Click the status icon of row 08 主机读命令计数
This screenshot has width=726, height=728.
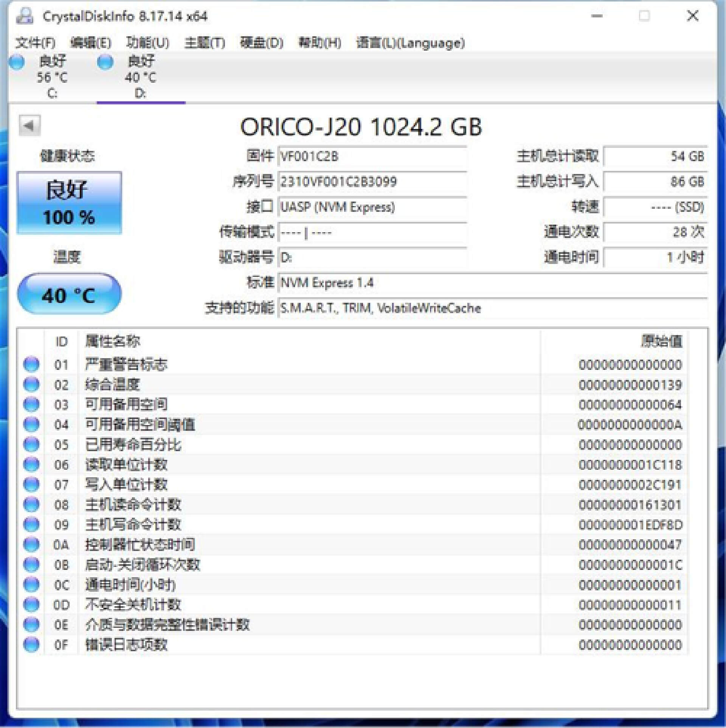tap(31, 504)
